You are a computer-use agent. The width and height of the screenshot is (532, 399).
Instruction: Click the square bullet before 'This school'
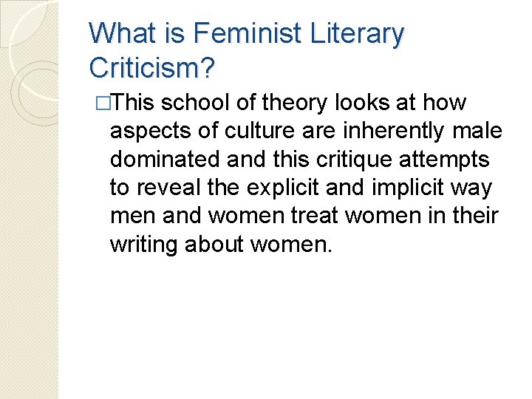103,103
